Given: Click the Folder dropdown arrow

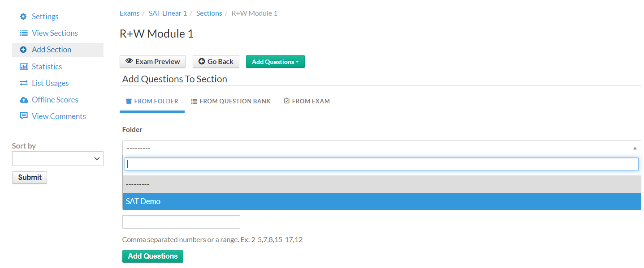Looking at the screenshot, I should coord(635,148).
